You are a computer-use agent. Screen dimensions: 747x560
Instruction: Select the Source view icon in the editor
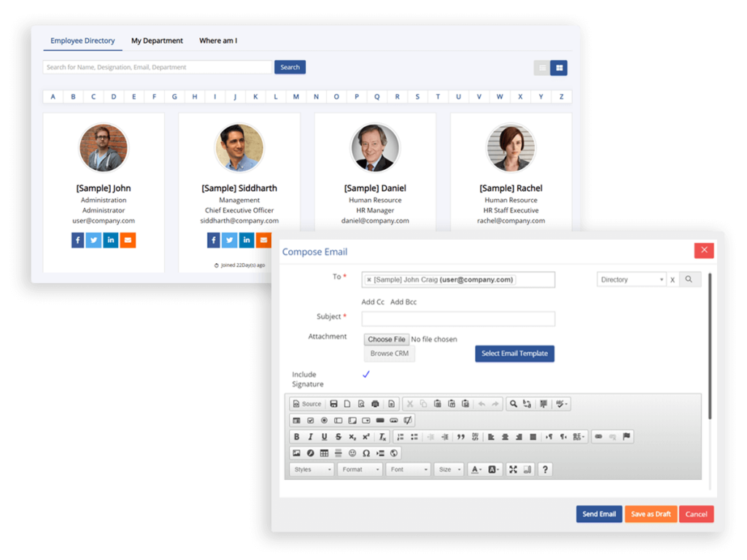tap(306, 403)
